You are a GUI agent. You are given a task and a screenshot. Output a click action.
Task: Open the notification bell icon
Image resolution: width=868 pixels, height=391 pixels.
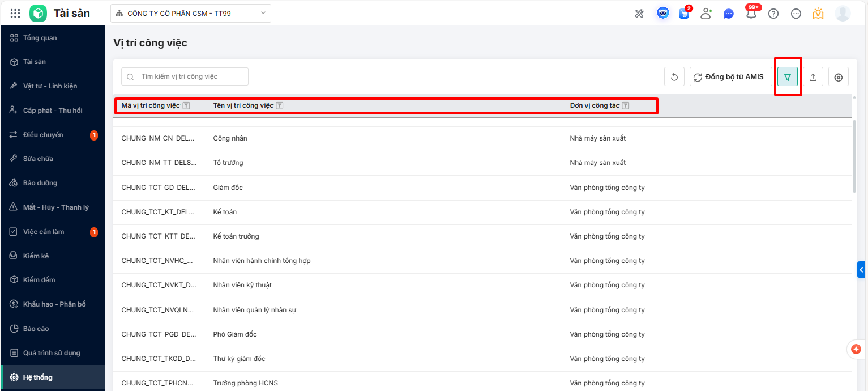click(x=751, y=14)
